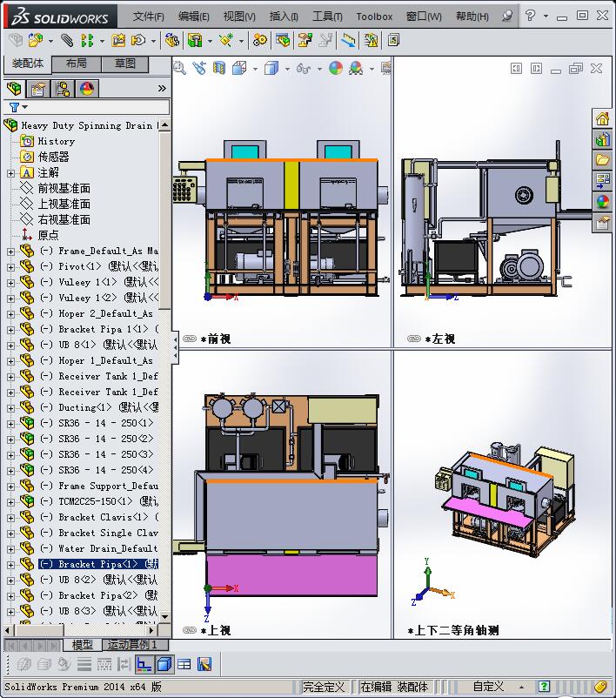Screen dimensions: 616x698
Task: Open the Move Component tool
Action: (x=138, y=41)
